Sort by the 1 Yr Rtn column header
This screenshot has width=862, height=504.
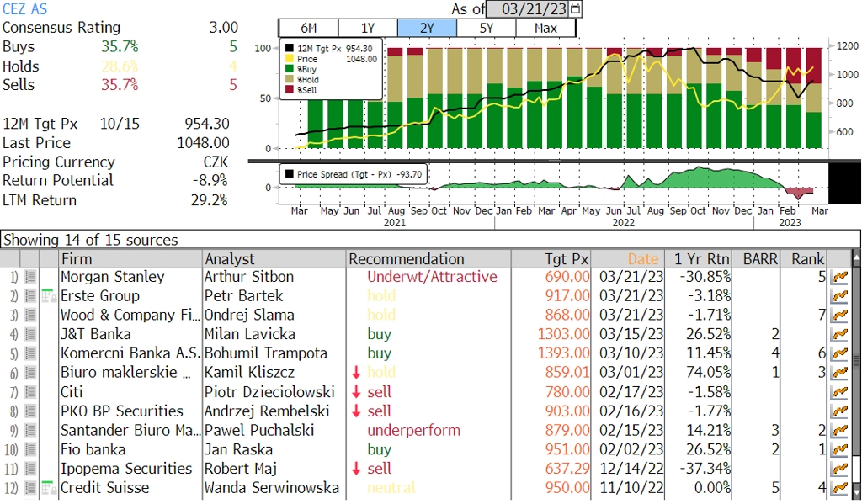699,259
